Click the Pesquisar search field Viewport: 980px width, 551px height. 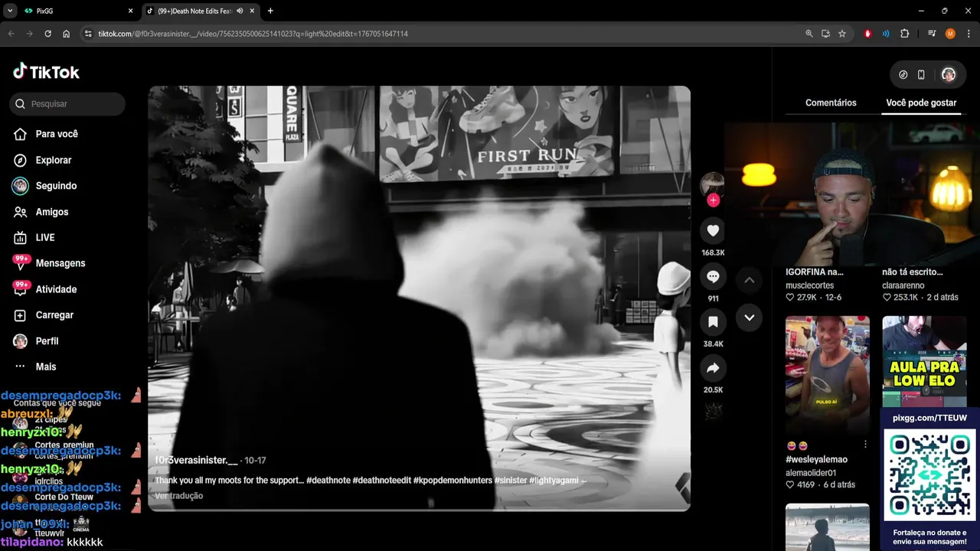coord(67,104)
